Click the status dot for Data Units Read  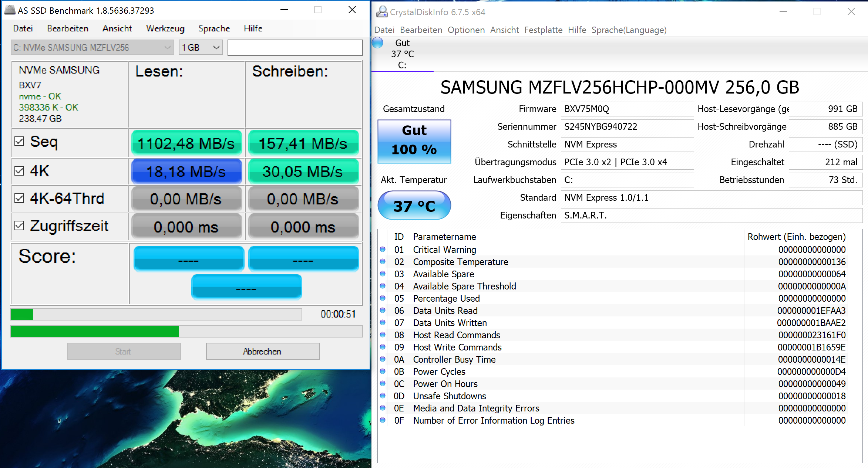tap(383, 311)
